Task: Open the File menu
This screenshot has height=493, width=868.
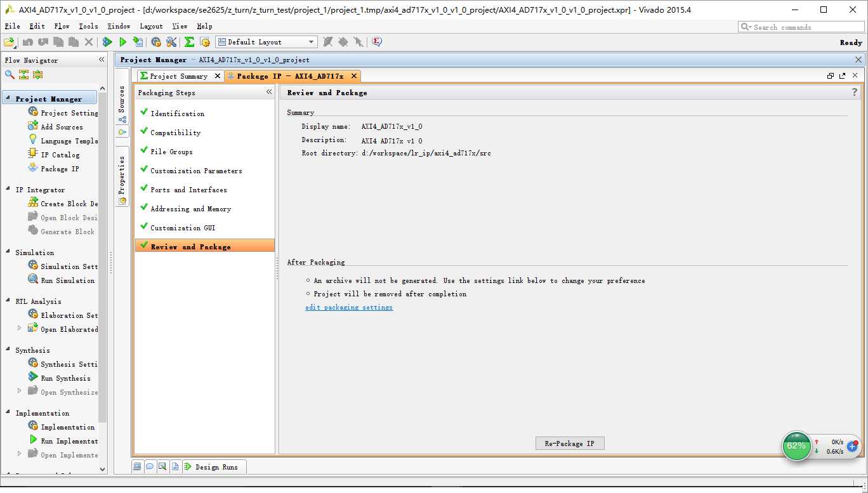Action: (x=12, y=26)
